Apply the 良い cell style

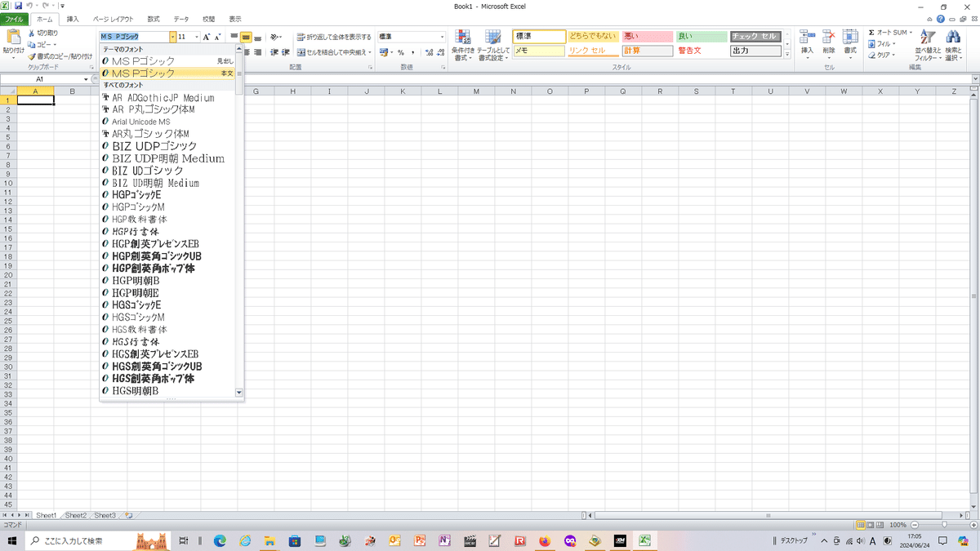coord(701,37)
